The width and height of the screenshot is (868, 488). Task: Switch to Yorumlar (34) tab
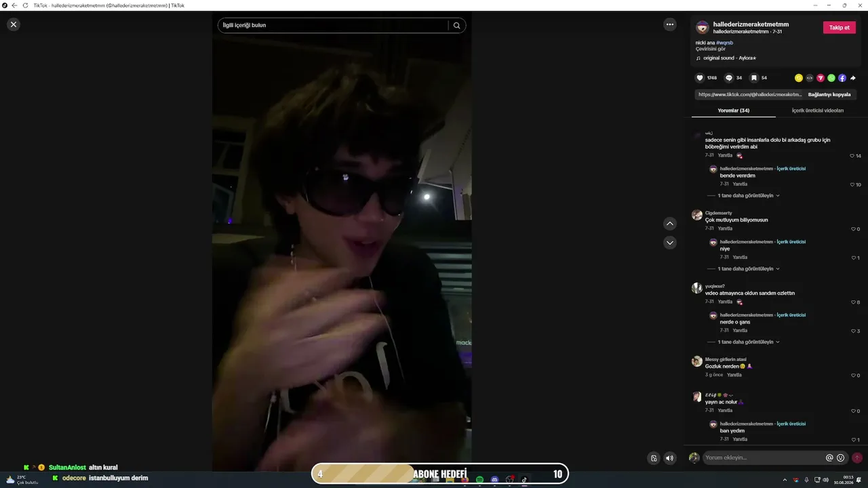[x=734, y=110]
